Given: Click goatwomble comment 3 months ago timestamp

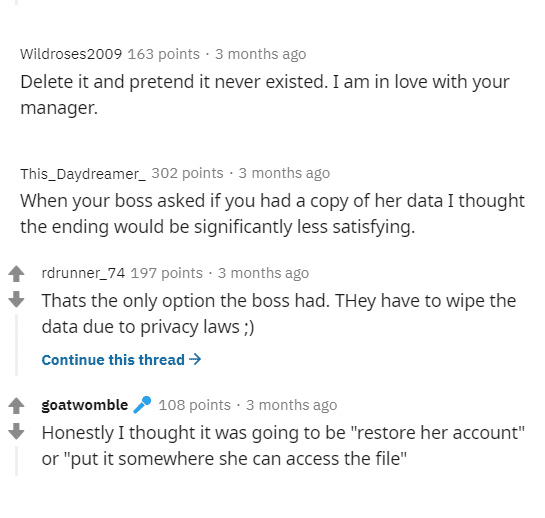Looking at the screenshot, I should point(291,405).
